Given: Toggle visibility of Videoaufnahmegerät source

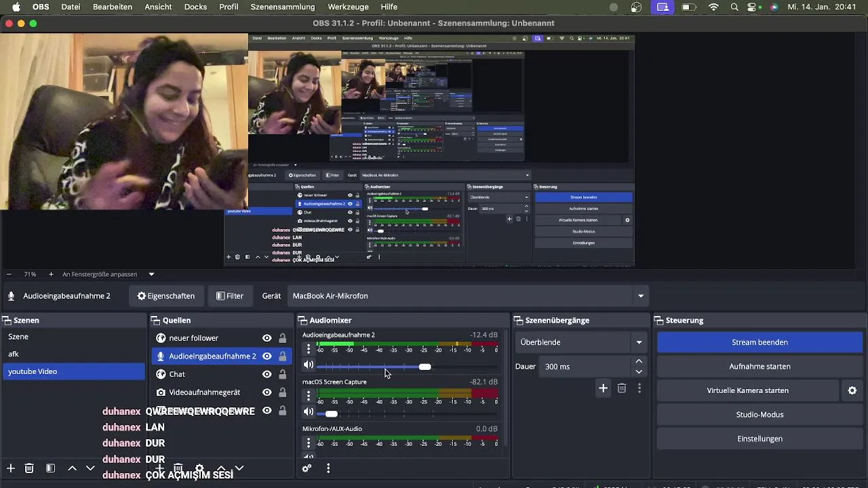Looking at the screenshot, I should click(267, 392).
